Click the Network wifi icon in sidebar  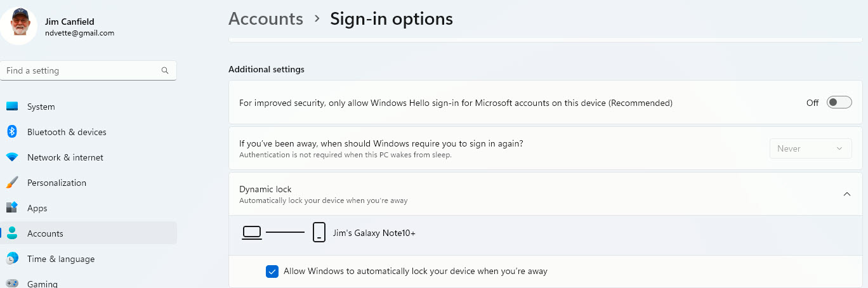(x=12, y=157)
